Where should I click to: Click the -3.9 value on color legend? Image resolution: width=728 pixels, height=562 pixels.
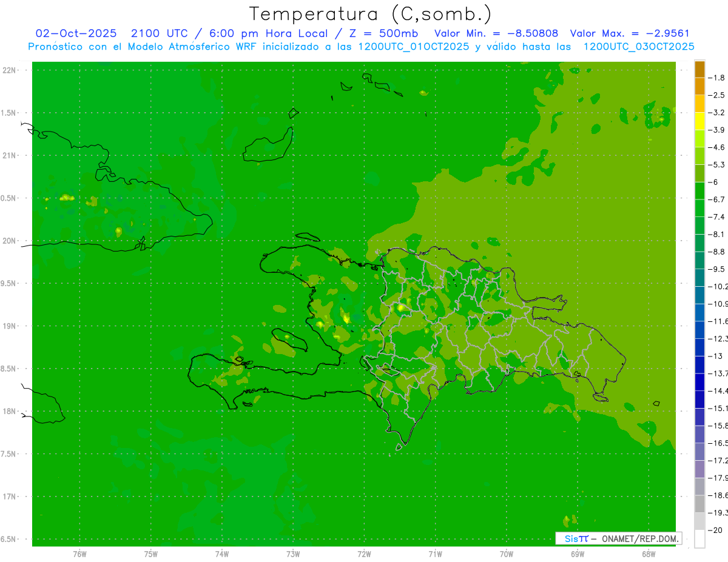point(718,130)
